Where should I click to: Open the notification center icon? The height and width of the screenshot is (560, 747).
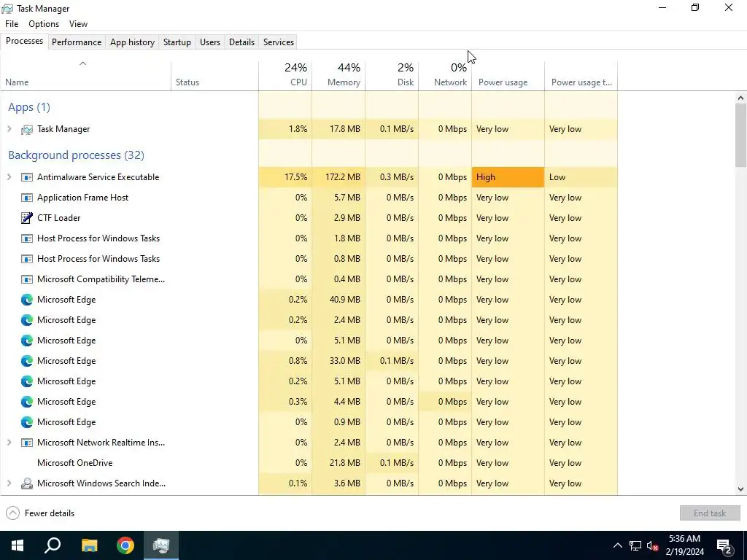[724, 545]
